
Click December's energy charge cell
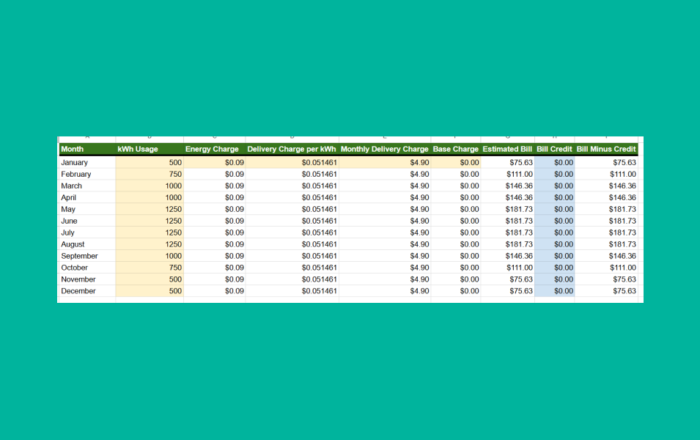[x=214, y=291]
